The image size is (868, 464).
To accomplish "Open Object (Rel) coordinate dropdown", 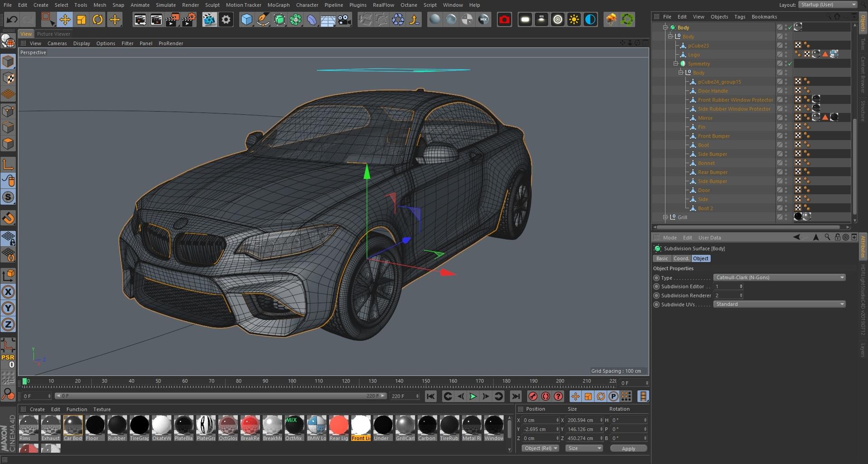I will pyautogui.click(x=540, y=448).
